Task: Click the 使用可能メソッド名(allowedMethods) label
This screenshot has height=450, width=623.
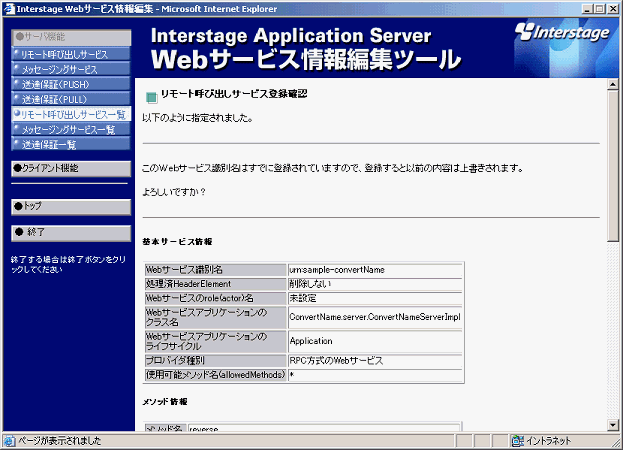Action: pyautogui.click(x=215, y=375)
